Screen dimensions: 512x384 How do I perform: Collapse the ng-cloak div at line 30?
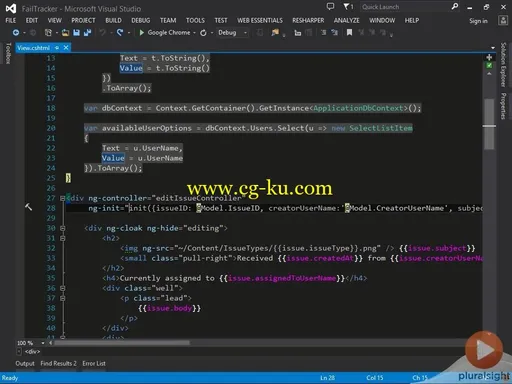(x=62, y=228)
